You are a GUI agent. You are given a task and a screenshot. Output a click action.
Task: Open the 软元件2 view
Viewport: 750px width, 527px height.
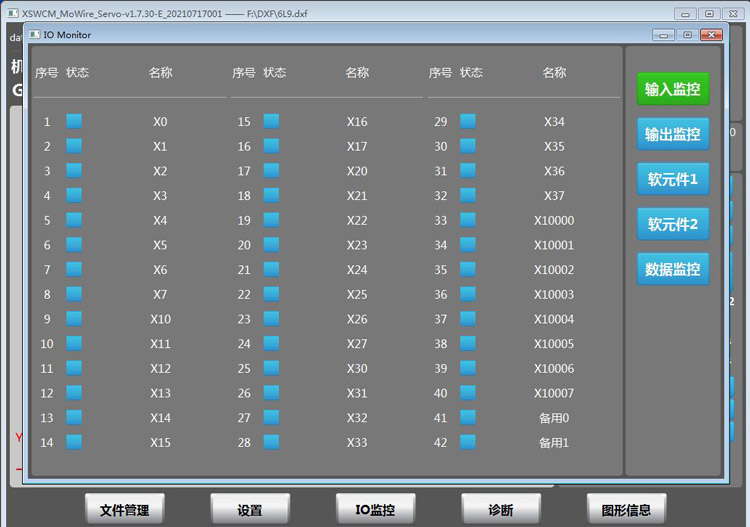(673, 224)
